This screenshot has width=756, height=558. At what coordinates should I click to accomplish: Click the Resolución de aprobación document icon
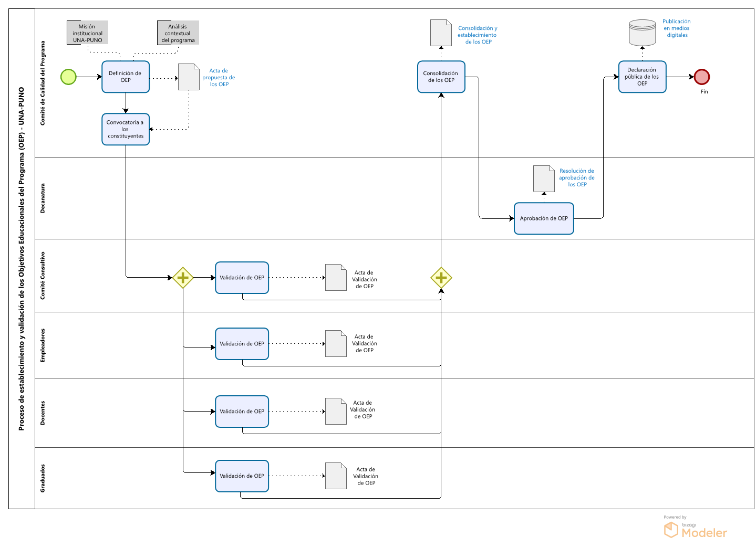click(x=544, y=178)
